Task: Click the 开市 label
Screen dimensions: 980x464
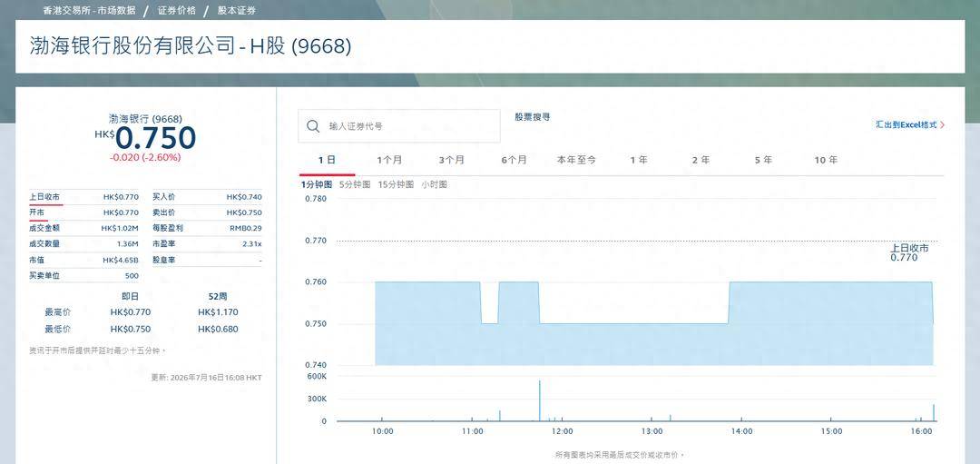Action: point(36,212)
